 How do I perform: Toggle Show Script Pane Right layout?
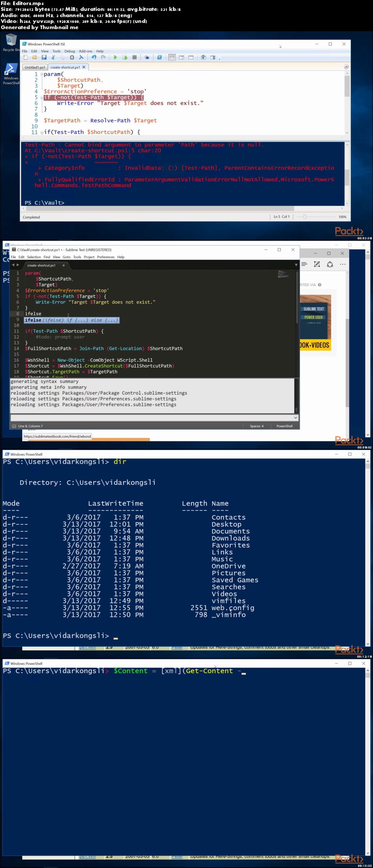(181, 57)
